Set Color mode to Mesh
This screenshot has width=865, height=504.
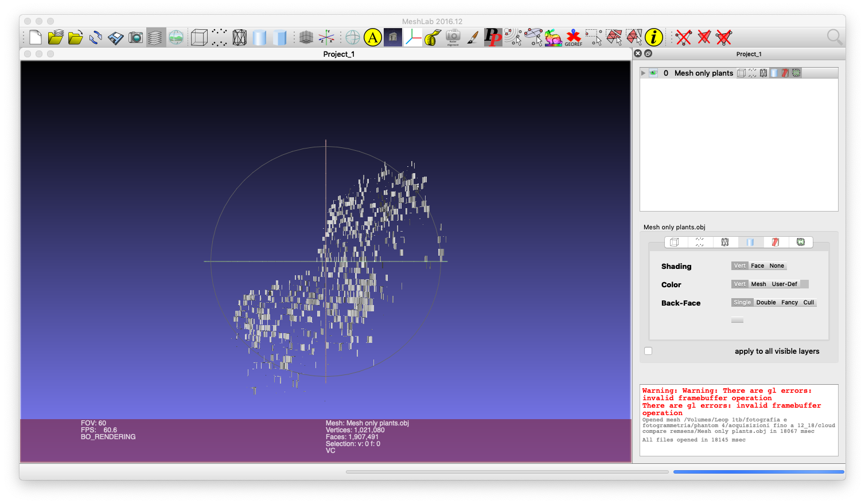[758, 284]
